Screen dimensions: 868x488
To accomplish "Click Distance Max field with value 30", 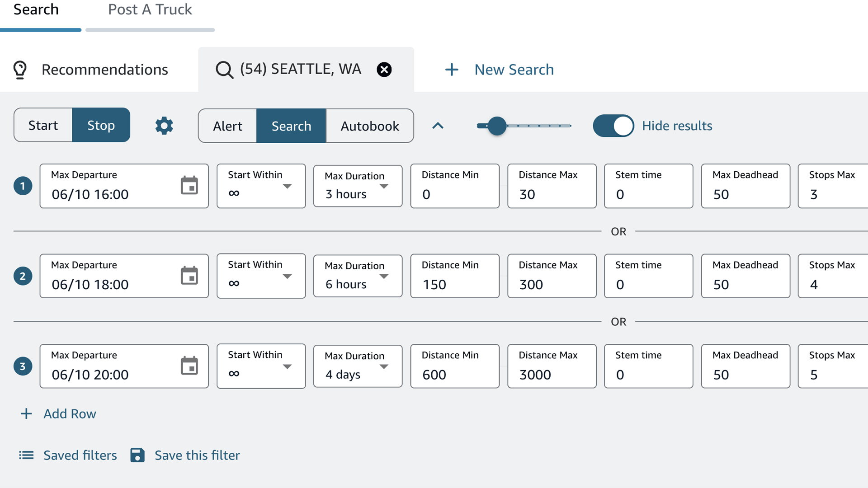I will click(x=552, y=186).
